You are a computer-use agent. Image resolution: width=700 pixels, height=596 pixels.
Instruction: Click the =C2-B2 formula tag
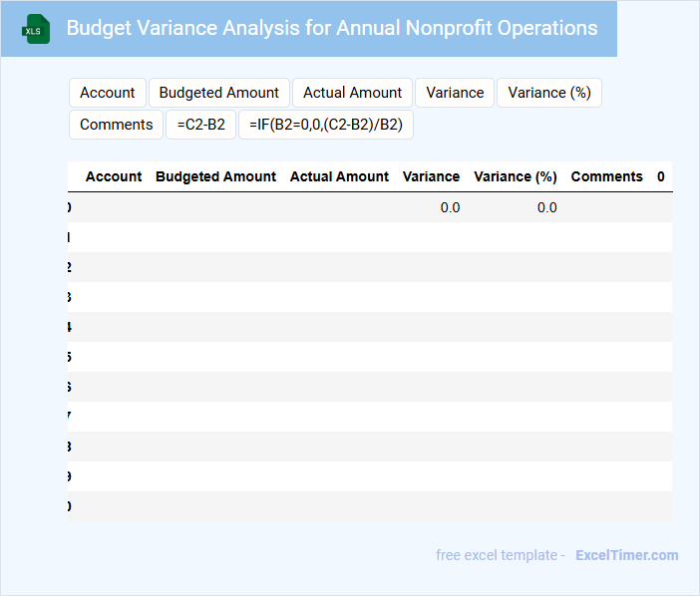(201, 125)
